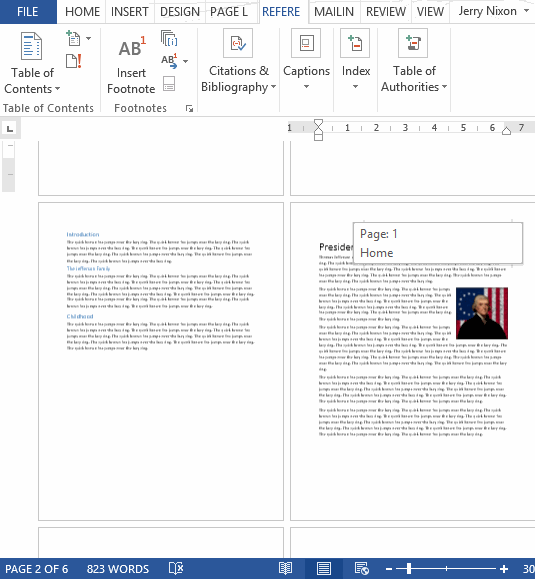Click the Introduction heading in document

[x=83, y=234]
